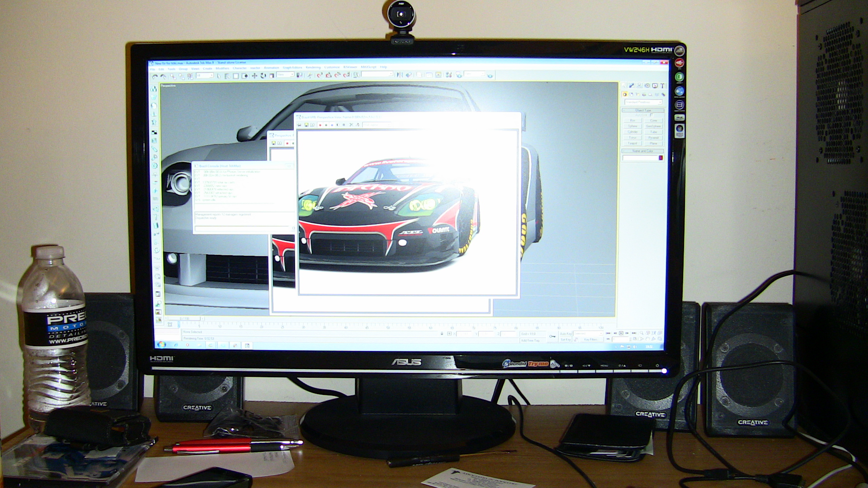
Task: Toggle the Auto Key button
Action: (x=566, y=333)
